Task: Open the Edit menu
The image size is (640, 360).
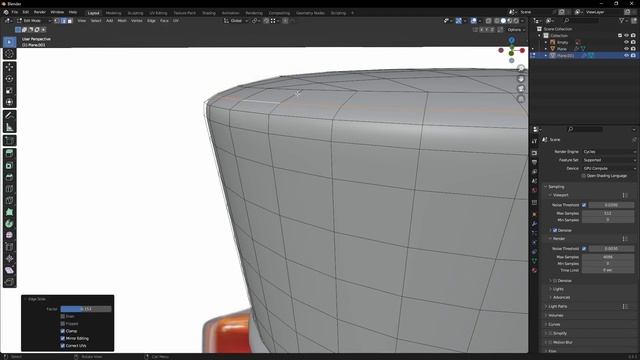Action: click(26, 12)
